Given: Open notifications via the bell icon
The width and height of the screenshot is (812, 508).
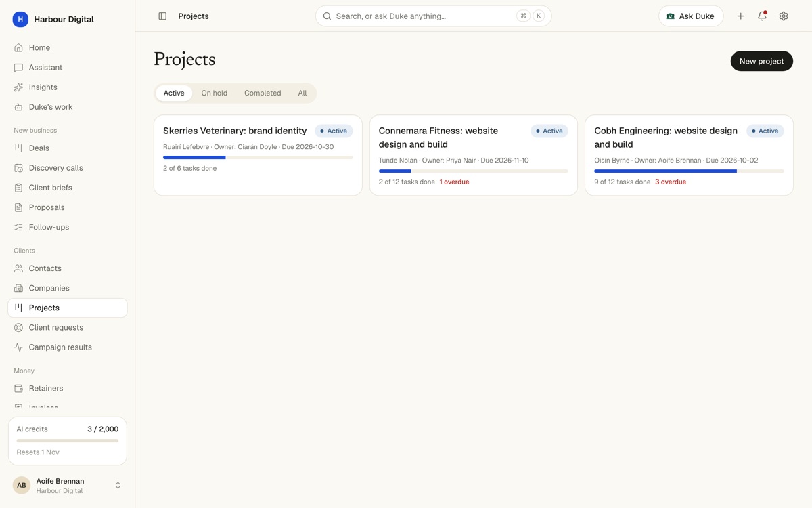Looking at the screenshot, I should point(762,16).
